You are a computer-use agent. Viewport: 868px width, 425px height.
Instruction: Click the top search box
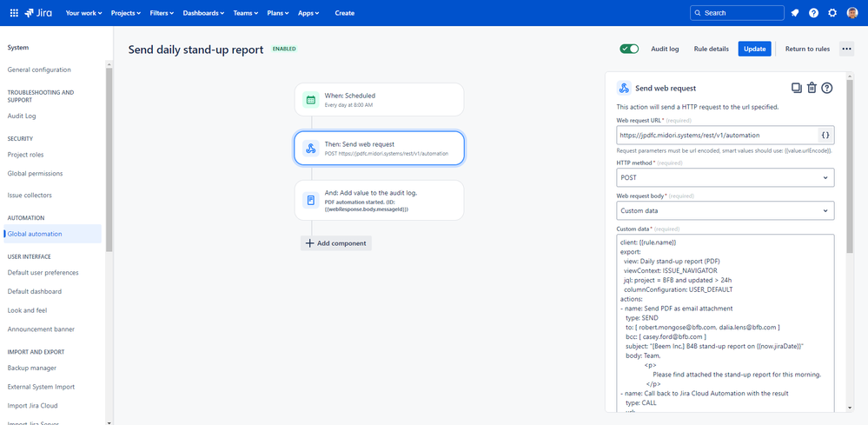click(x=737, y=13)
